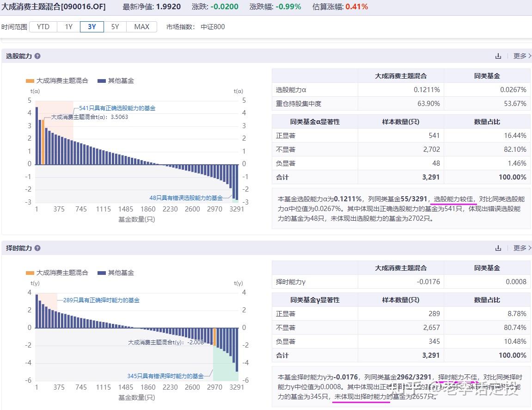Click the 择时能力不佳 text in the summary
532x410 pixels.
[458, 377]
